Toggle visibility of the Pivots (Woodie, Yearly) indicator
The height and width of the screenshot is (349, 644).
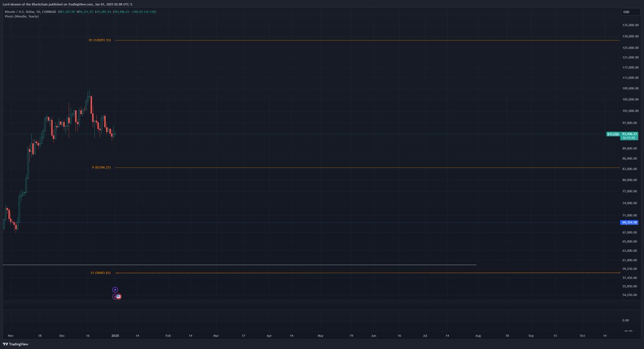(20, 16)
